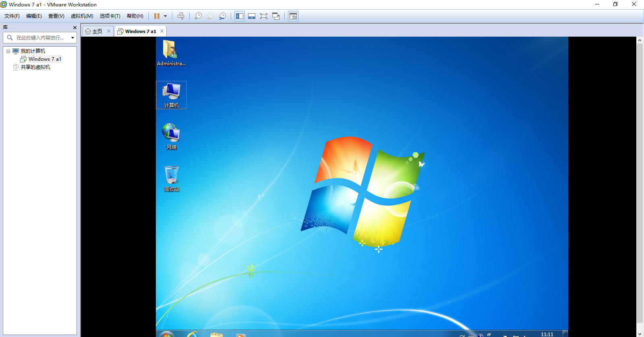
Task: Select 共享的虚拟机 in the library tree
Action: (35, 67)
